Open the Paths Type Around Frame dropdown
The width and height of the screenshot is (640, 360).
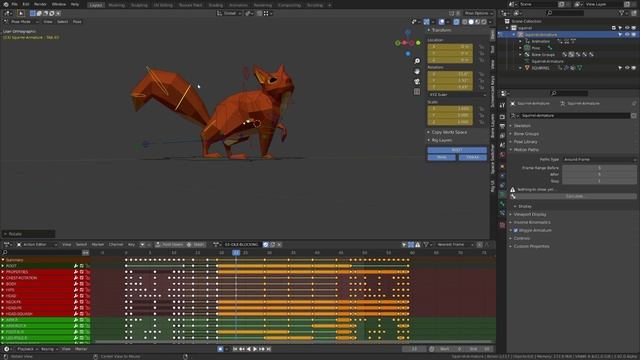point(599,160)
